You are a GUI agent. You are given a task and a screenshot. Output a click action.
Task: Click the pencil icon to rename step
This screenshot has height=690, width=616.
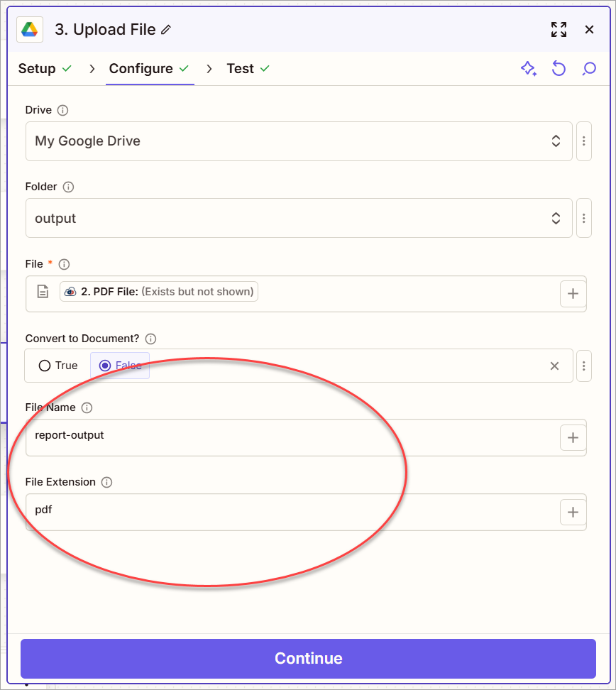(x=166, y=30)
